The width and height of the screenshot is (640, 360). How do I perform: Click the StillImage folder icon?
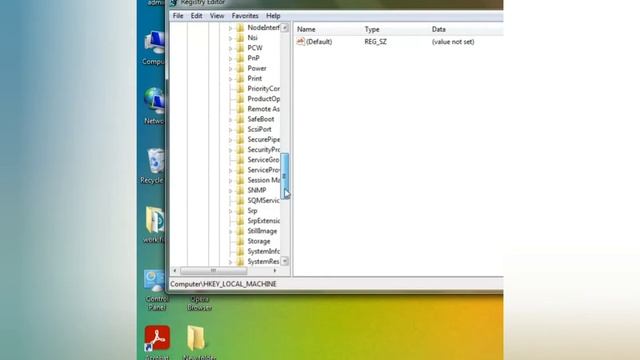click(240, 231)
